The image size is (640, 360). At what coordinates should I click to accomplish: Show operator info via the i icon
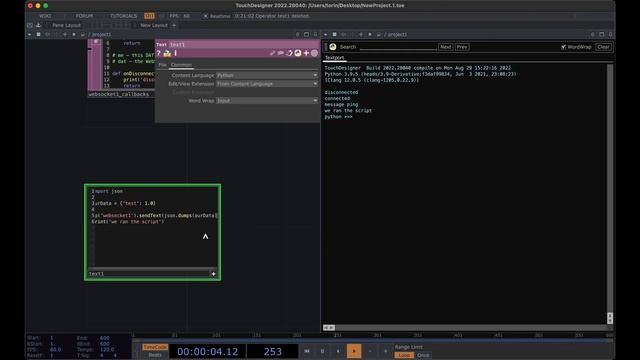tap(176, 53)
